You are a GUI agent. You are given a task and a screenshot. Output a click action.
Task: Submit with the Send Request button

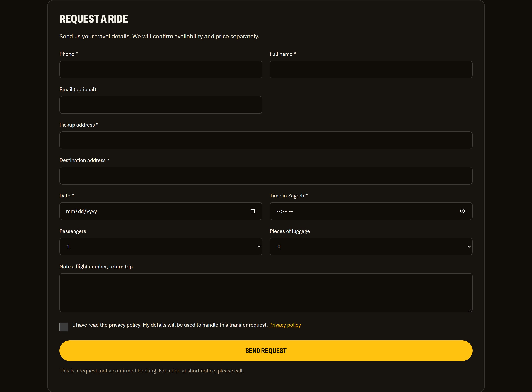point(266,351)
